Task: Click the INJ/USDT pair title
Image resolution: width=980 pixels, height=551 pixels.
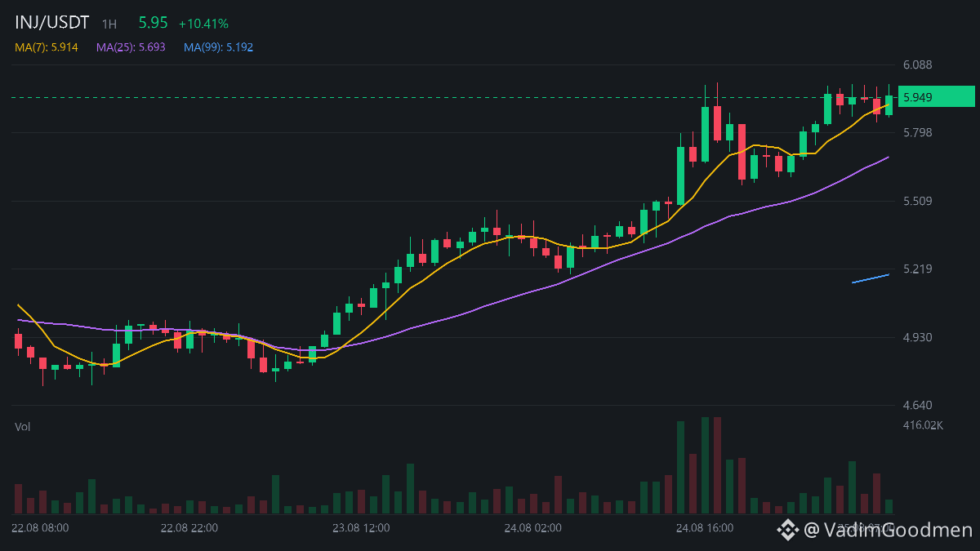Action: (52, 23)
